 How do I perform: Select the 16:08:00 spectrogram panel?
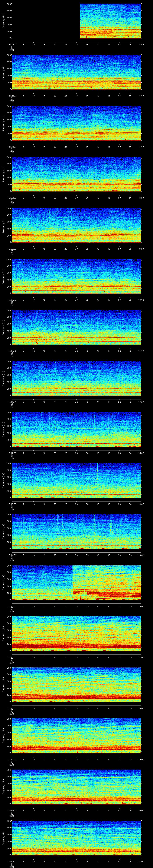pyautogui.click(x=77, y=225)
